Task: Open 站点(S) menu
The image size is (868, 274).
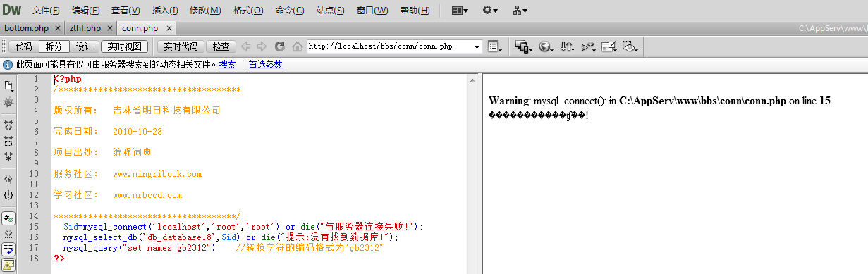Action: (331, 11)
